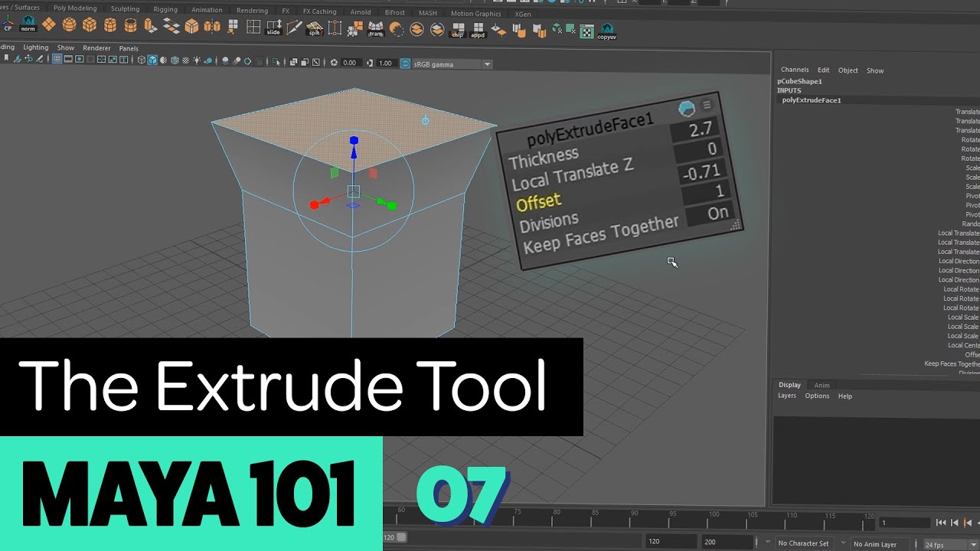This screenshot has width=980, height=551.
Task: Open the Animation shelf tab
Action: [x=207, y=11]
